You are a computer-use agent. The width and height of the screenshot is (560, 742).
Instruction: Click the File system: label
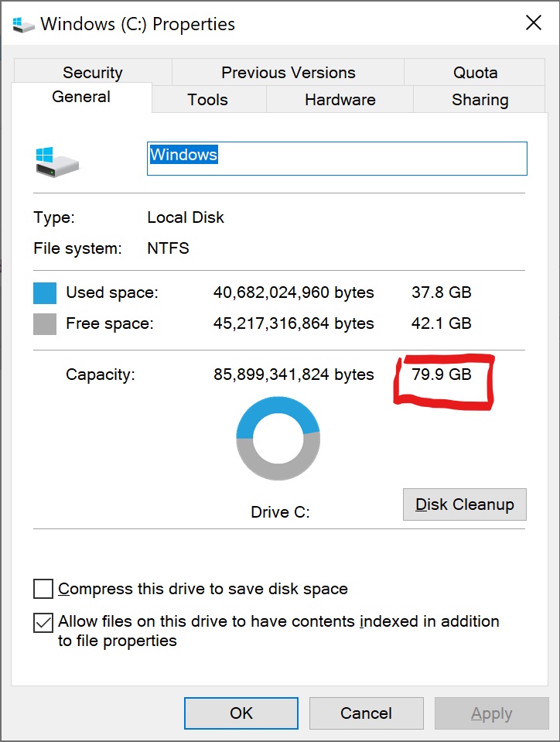pos(77,248)
